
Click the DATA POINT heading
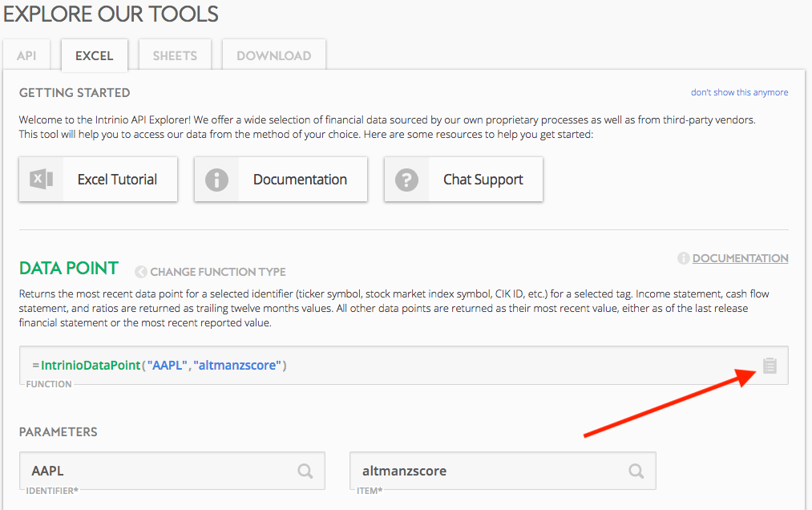69,268
